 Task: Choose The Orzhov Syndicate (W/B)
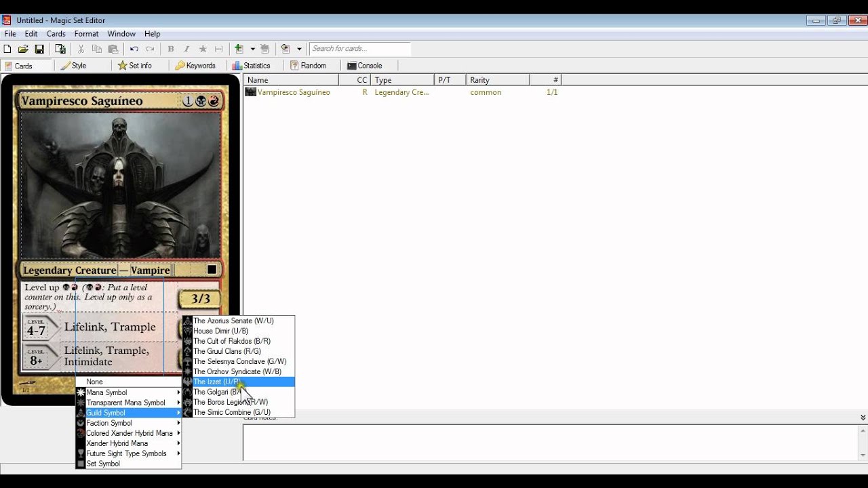pyautogui.click(x=238, y=371)
